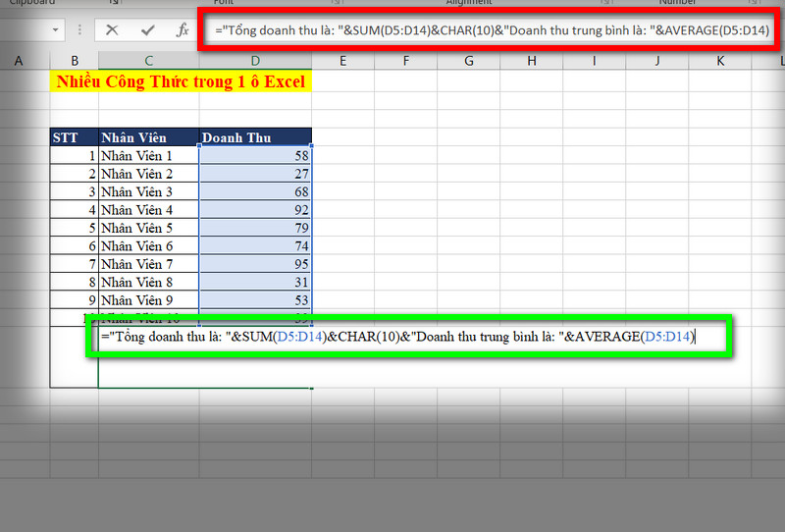The image size is (785, 532).
Task: Select cell 'Nhân Viên 5'
Action: 149,228
